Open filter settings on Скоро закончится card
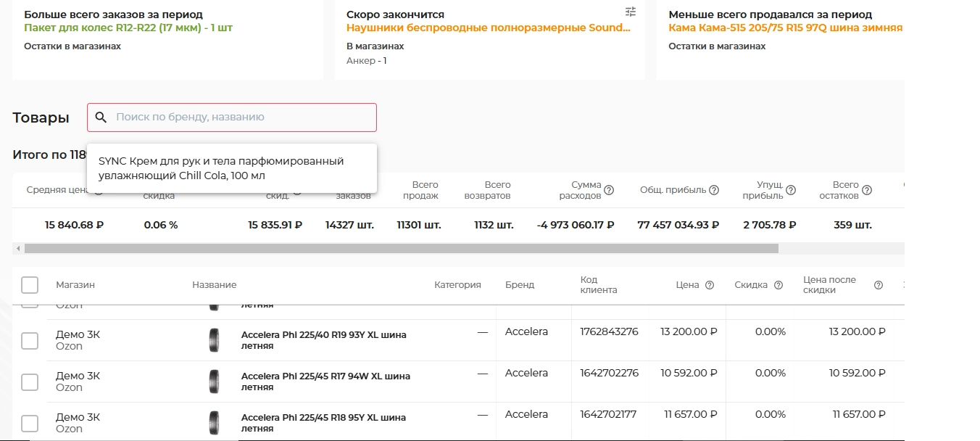This screenshot has width=980, height=441. (630, 12)
